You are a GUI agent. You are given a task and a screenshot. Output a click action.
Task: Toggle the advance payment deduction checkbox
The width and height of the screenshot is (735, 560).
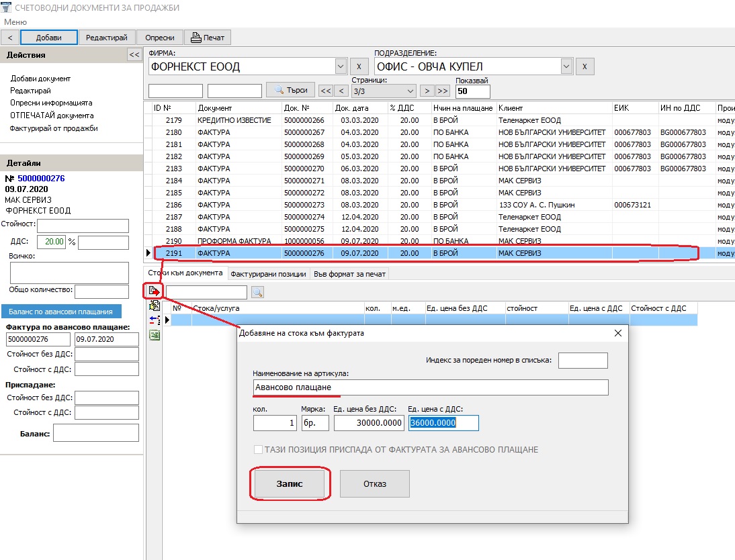(259, 450)
